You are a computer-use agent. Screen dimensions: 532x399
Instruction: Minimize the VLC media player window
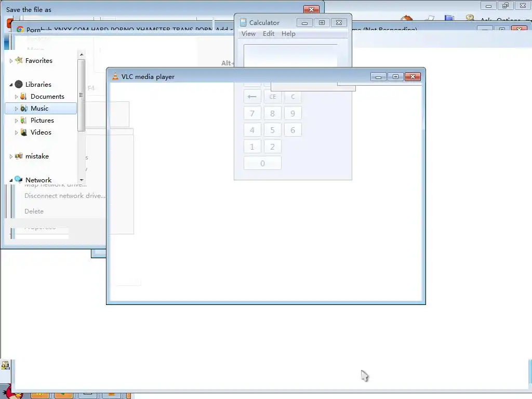pyautogui.click(x=378, y=77)
